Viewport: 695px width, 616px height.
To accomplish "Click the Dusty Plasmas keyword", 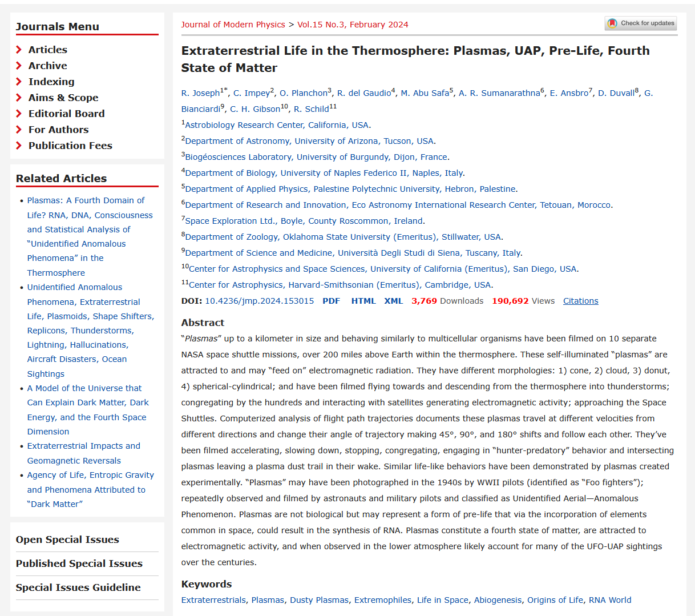I will click(x=319, y=600).
